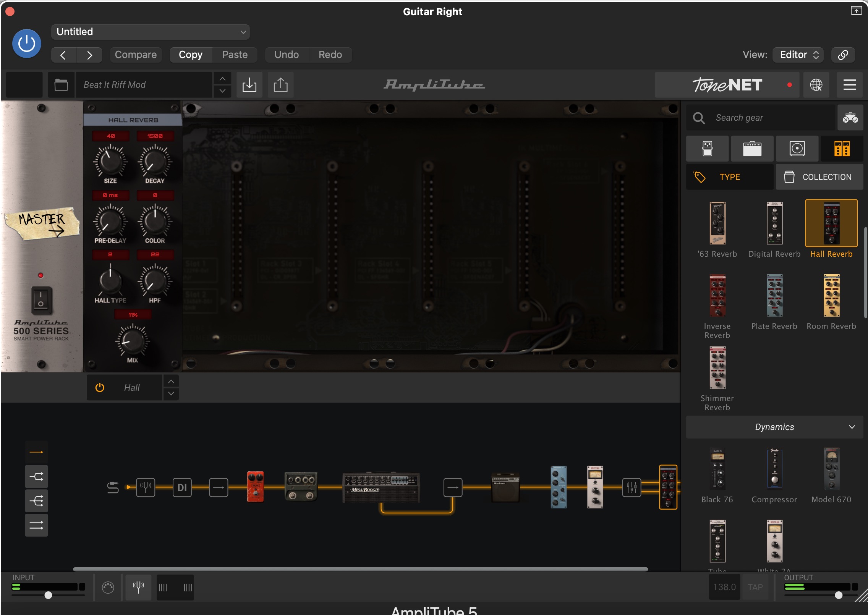The width and height of the screenshot is (868, 615).
Task: Open the mixer block in chain
Action: [632, 487]
